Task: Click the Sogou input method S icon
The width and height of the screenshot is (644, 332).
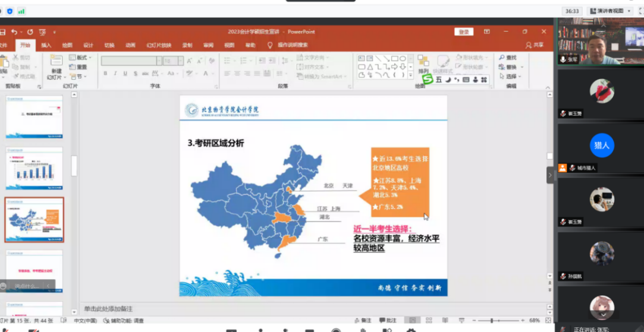Action: tap(427, 79)
